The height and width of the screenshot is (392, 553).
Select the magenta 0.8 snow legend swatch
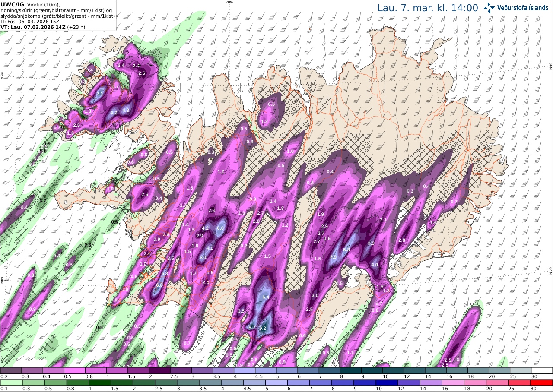tap(95, 370)
